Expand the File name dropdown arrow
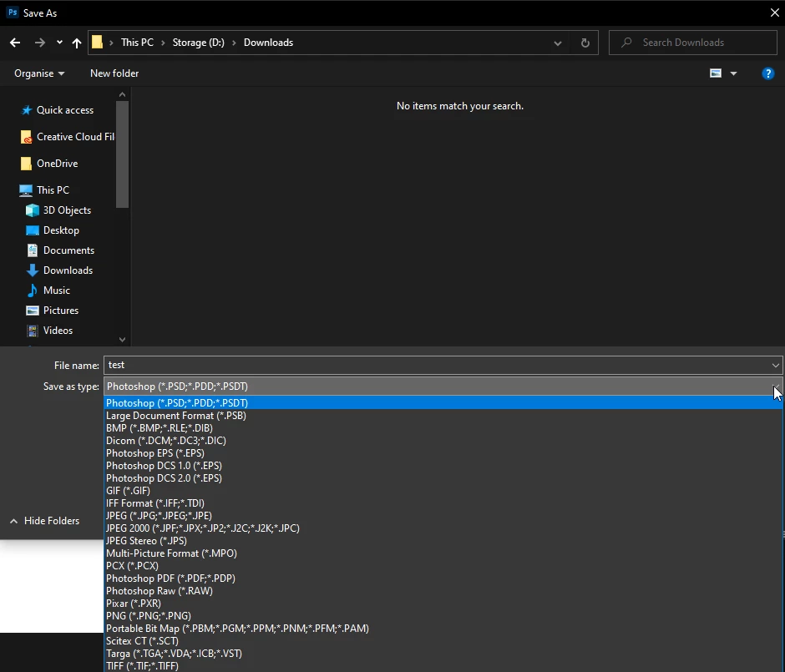785x672 pixels. [776, 366]
